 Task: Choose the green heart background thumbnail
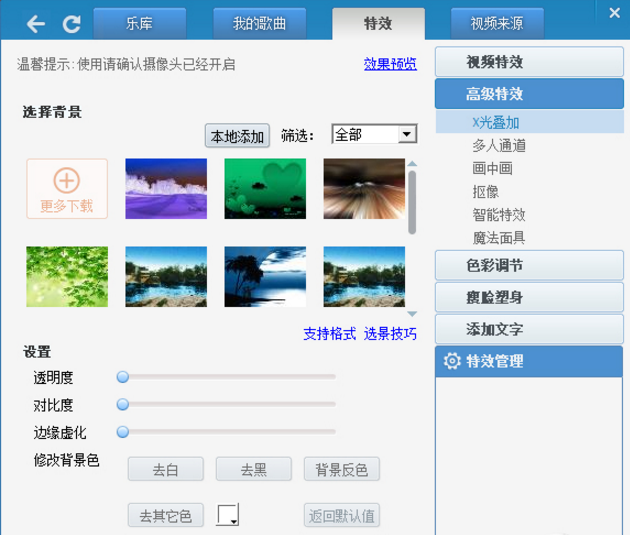(x=264, y=188)
